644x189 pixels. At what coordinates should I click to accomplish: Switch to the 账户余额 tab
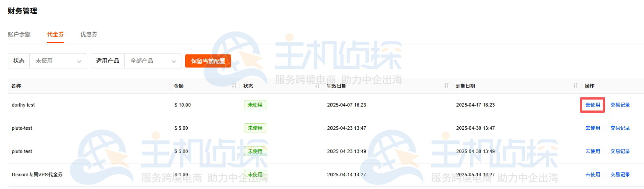point(19,34)
